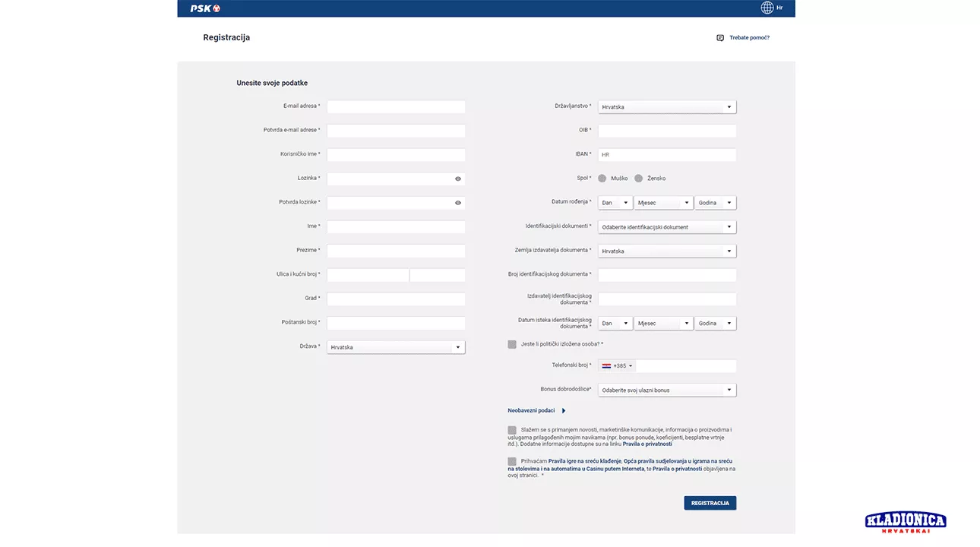Open the Trebate pomoć? link
The width and height of the screenshot is (980, 547).
pos(749,38)
